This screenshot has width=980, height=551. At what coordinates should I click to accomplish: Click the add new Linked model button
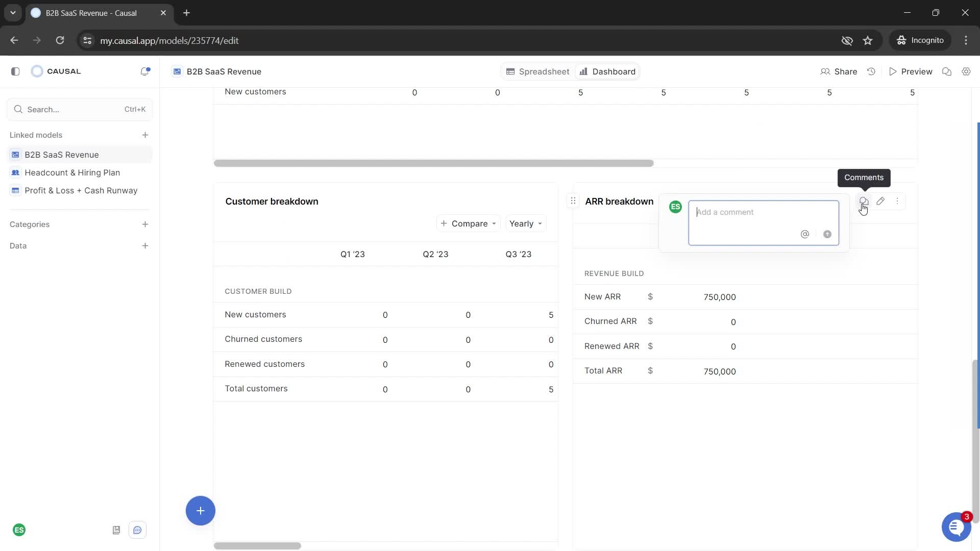pyautogui.click(x=145, y=135)
